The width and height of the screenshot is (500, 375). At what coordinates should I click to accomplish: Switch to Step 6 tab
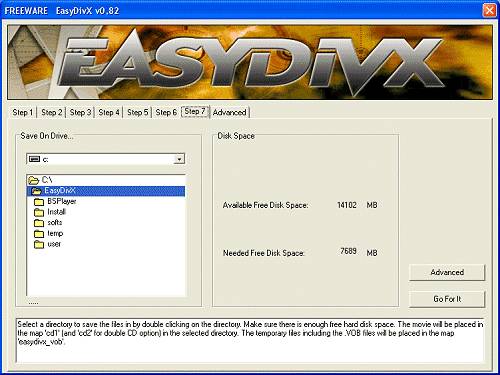(166, 112)
